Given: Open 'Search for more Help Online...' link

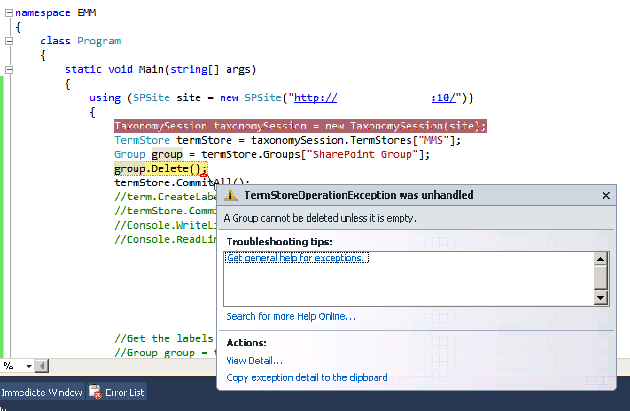Looking at the screenshot, I should (x=291, y=317).
